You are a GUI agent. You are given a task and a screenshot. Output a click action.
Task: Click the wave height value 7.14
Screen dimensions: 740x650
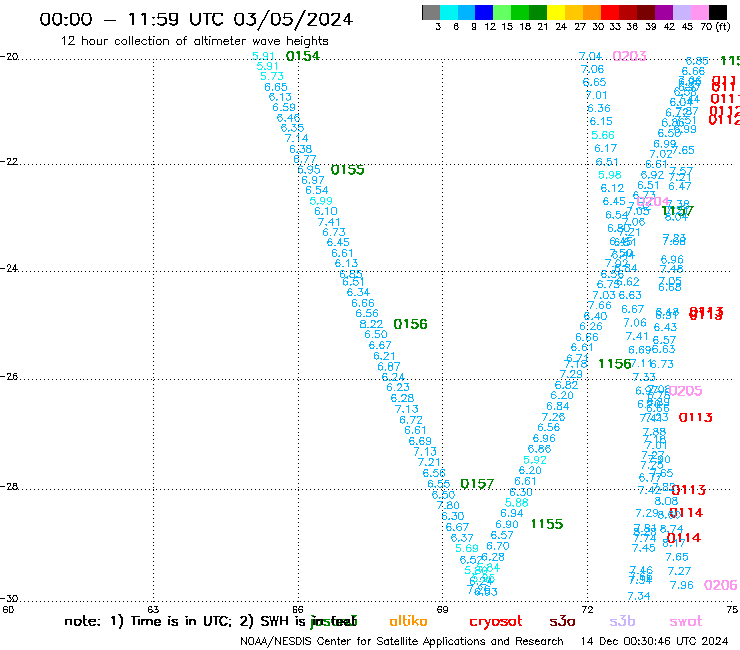click(x=296, y=138)
